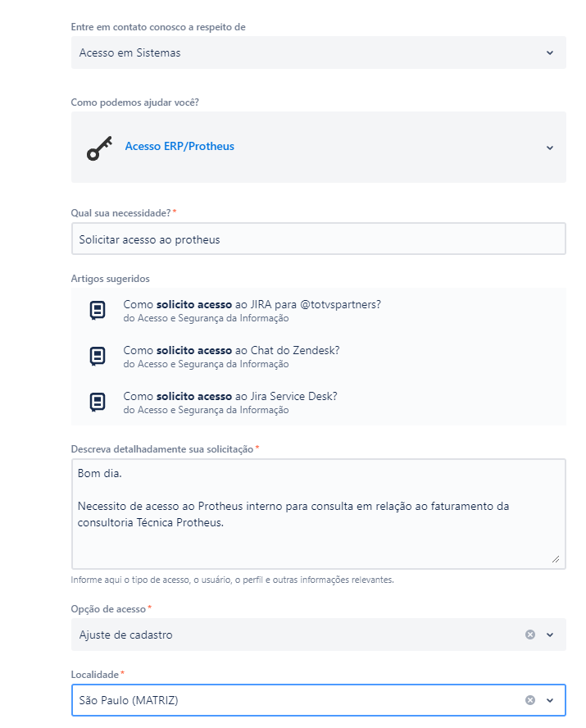Open the Acesso ERP/Protheus request type dropdown

tap(550, 148)
